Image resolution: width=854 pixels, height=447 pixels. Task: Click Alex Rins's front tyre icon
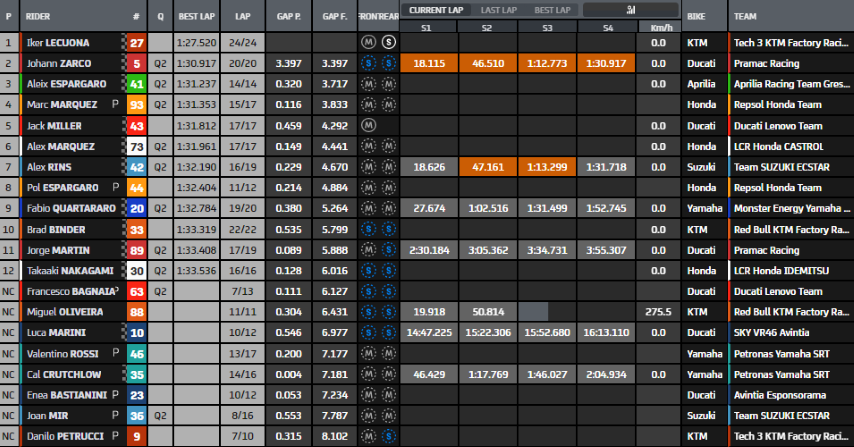[368, 167]
